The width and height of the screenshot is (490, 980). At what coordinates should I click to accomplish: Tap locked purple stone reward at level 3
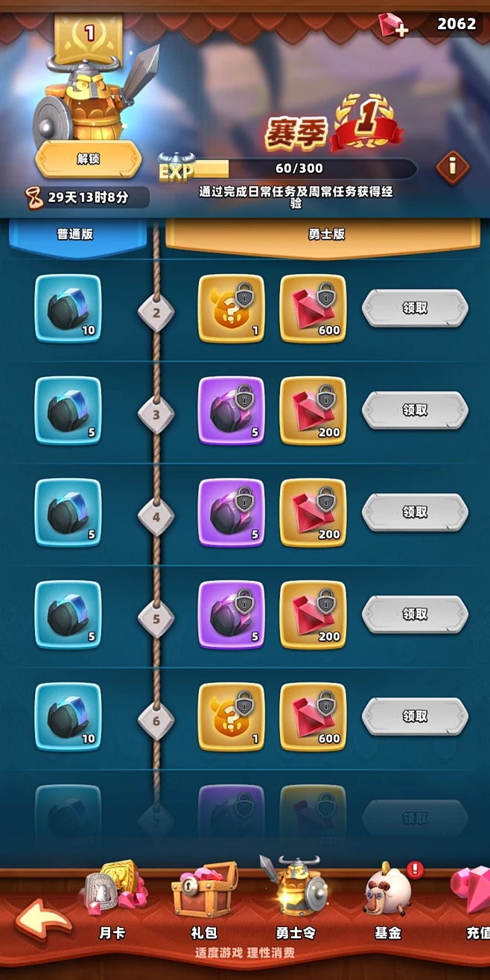tap(231, 410)
